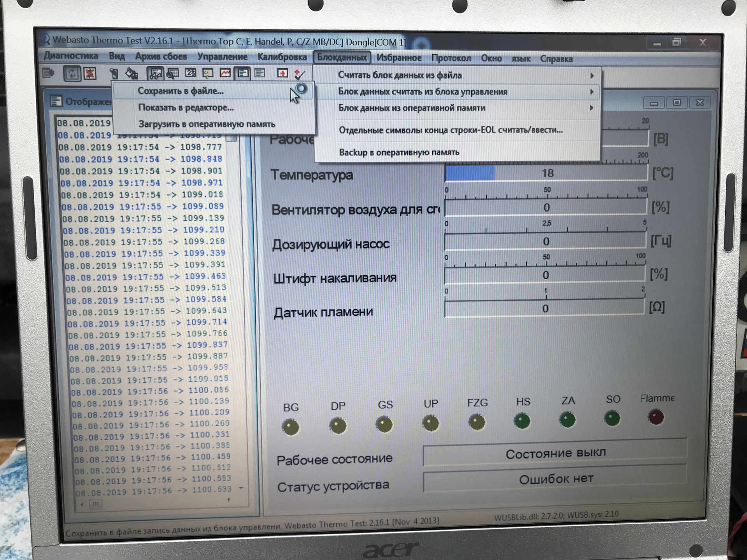
Task: Expand 'Считать блок данных из файла' submenu
Action: pos(458,75)
